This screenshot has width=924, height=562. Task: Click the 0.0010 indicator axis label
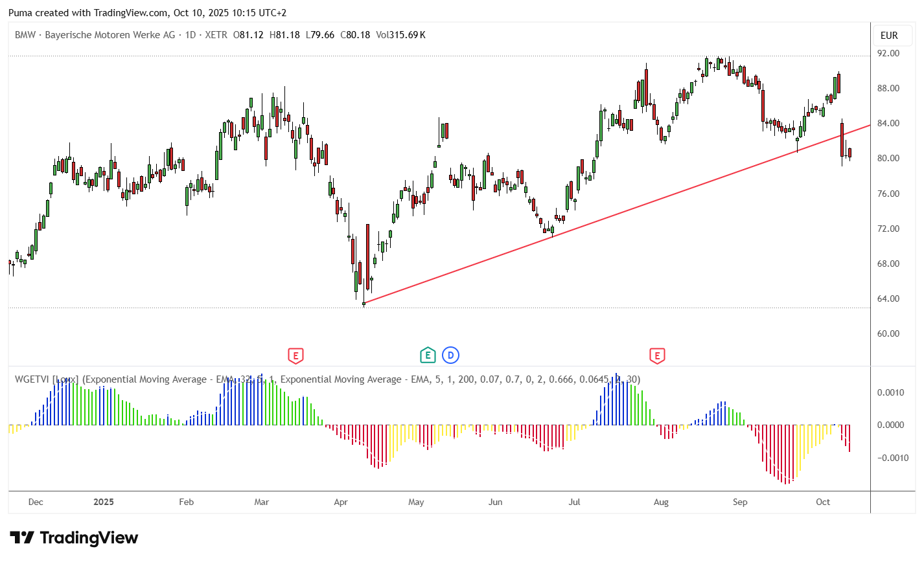891,392
